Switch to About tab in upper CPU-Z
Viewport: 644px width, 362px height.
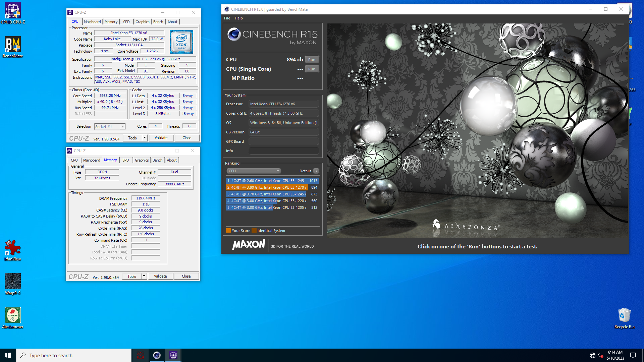tap(172, 22)
